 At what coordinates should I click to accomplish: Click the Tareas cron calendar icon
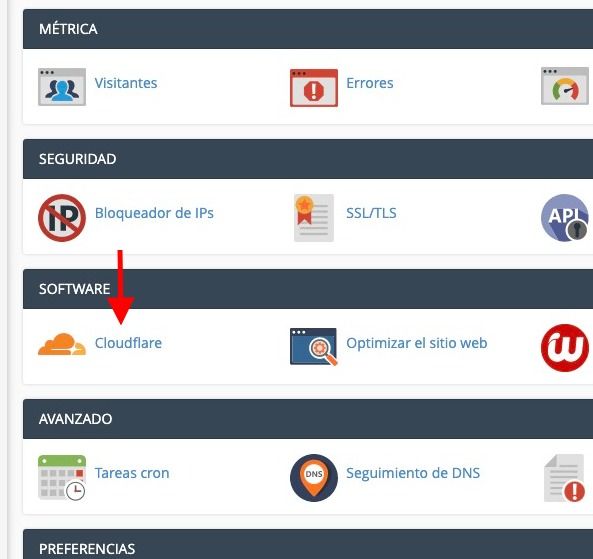click(x=62, y=477)
